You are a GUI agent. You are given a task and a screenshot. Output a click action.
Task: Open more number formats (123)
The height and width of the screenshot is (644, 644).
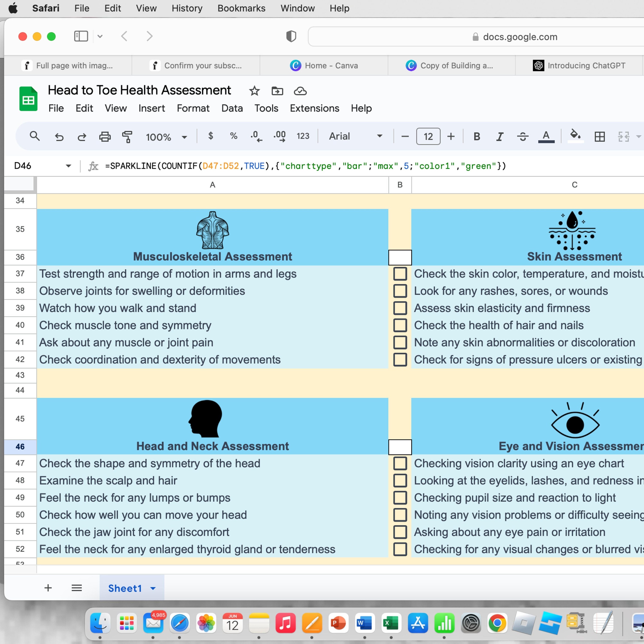point(303,136)
